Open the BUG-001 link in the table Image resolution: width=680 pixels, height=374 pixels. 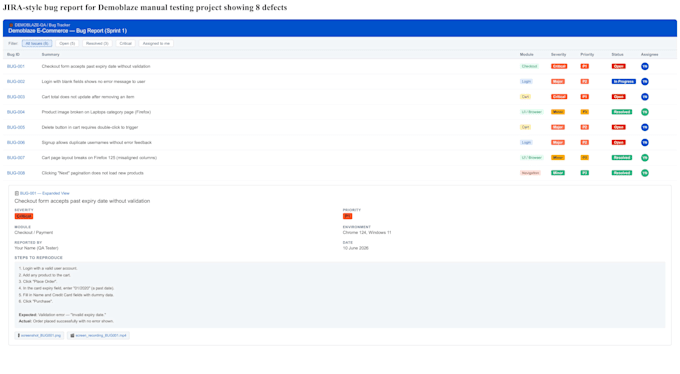(16, 66)
